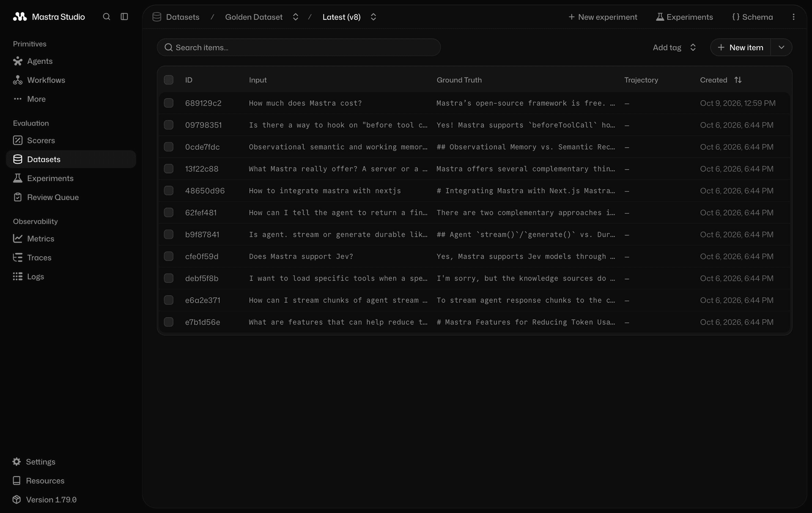Screen dimensions: 812x513
Task: Check the row for item cfe0f59d
Action: (169, 256)
